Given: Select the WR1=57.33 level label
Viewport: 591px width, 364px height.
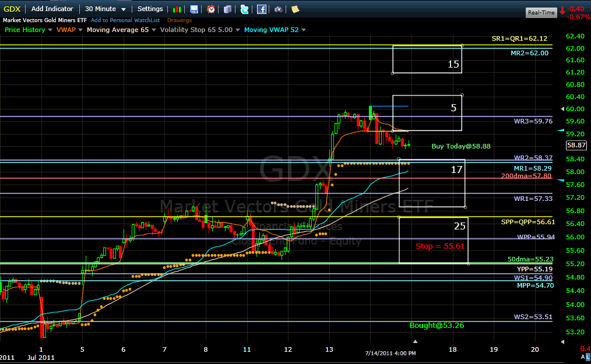Looking at the screenshot, I should coord(533,199).
